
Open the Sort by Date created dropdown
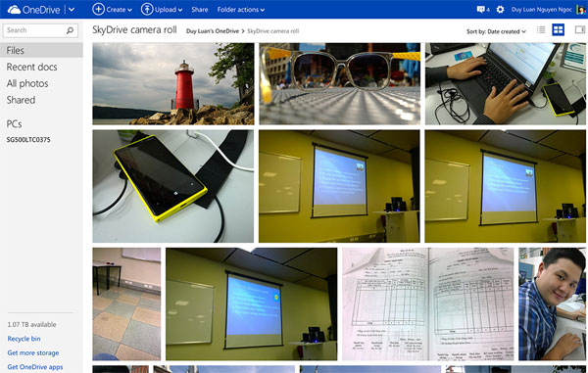(496, 31)
